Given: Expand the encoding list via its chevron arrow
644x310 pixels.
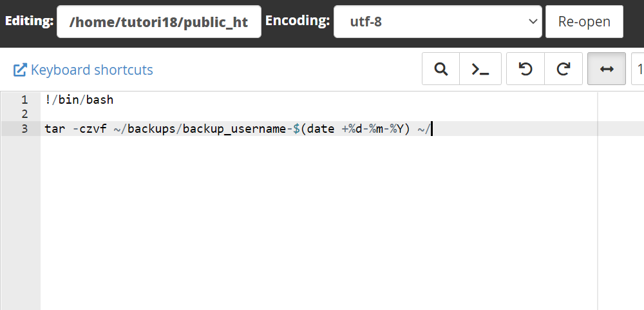Looking at the screenshot, I should [533, 21].
